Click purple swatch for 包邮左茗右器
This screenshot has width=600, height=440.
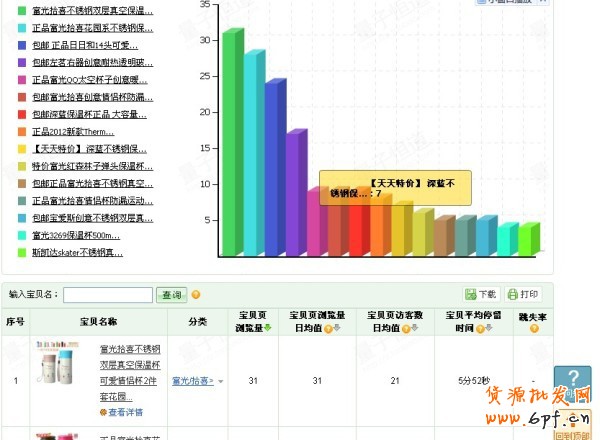[x=22, y=62]
